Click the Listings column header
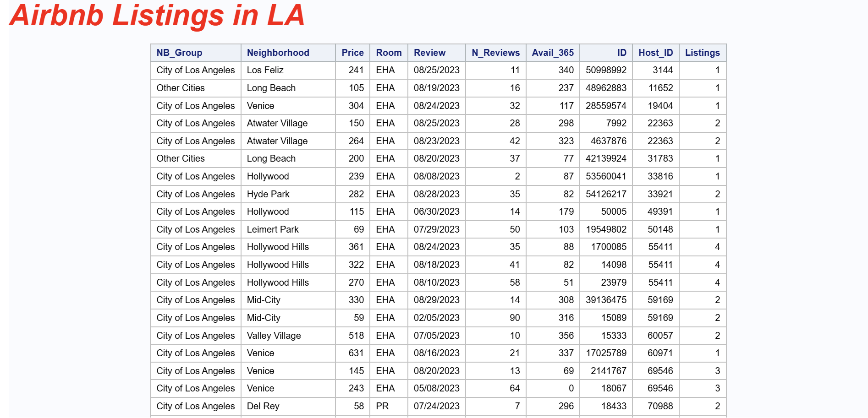The width and height of the screenshot is (868, 418). 702,53
